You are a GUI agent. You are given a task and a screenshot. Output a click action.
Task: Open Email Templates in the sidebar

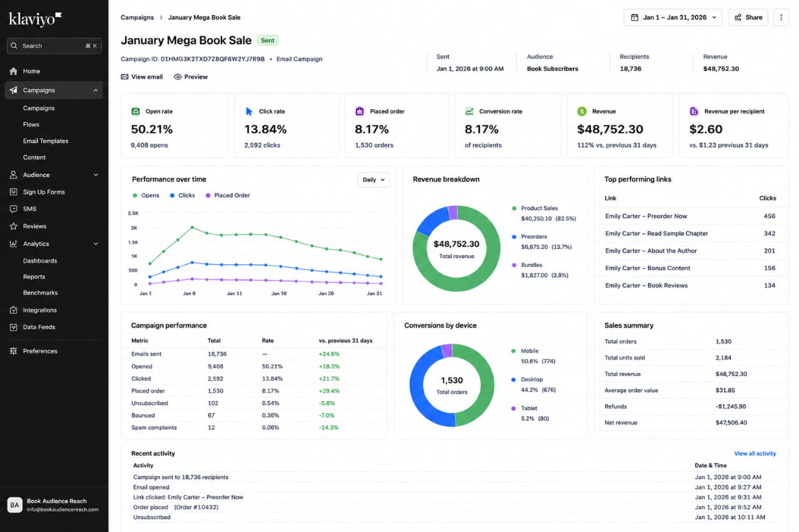pyautogui.click(x=46, y=141)
